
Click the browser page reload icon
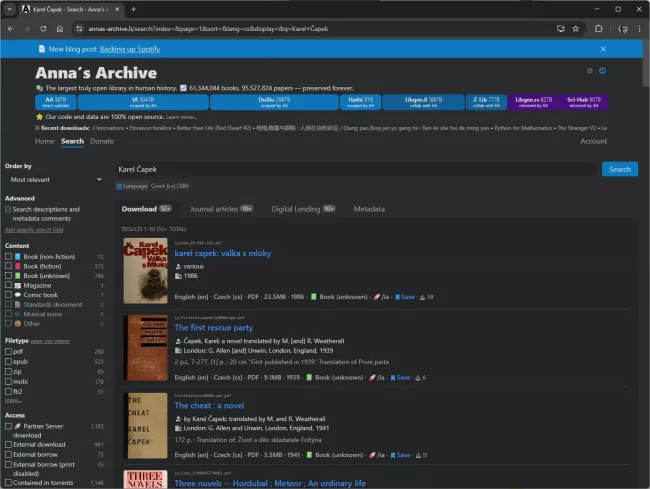43,28
